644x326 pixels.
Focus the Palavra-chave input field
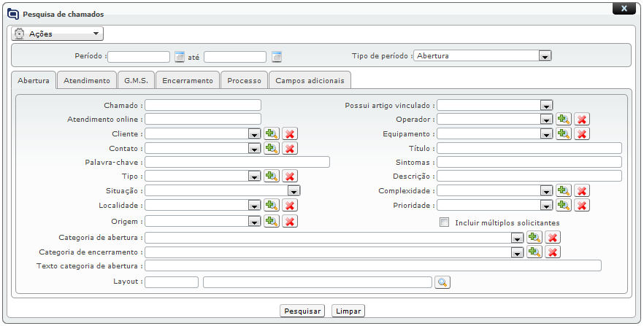[237, 162]
